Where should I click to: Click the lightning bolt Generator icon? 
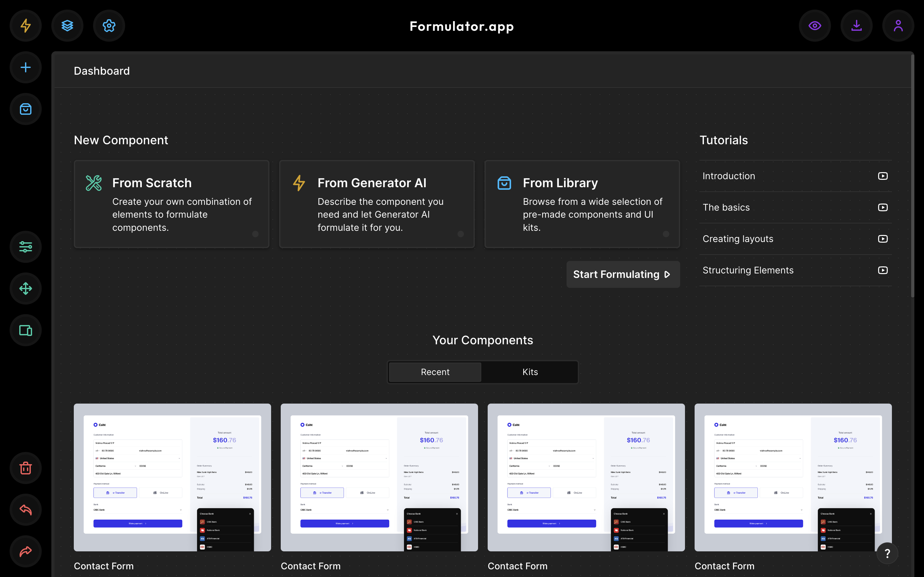26,26
